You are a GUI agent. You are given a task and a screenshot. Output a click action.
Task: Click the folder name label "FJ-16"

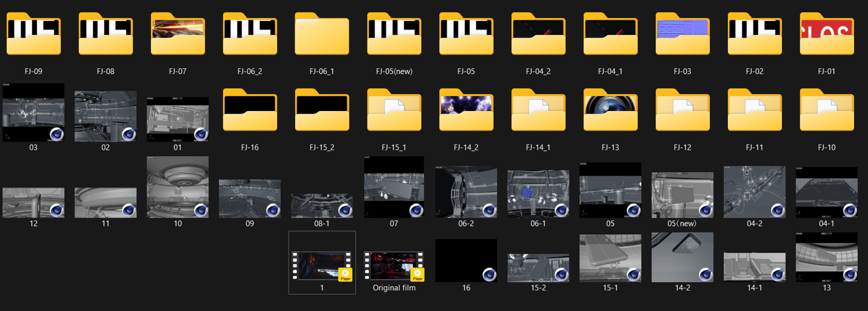tap(250, 147)
